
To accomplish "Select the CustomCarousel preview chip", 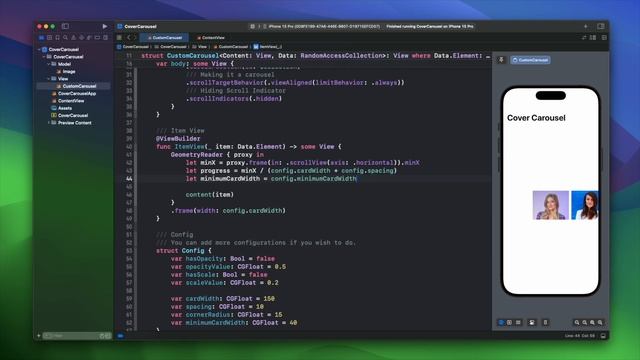I will [530, 60].
